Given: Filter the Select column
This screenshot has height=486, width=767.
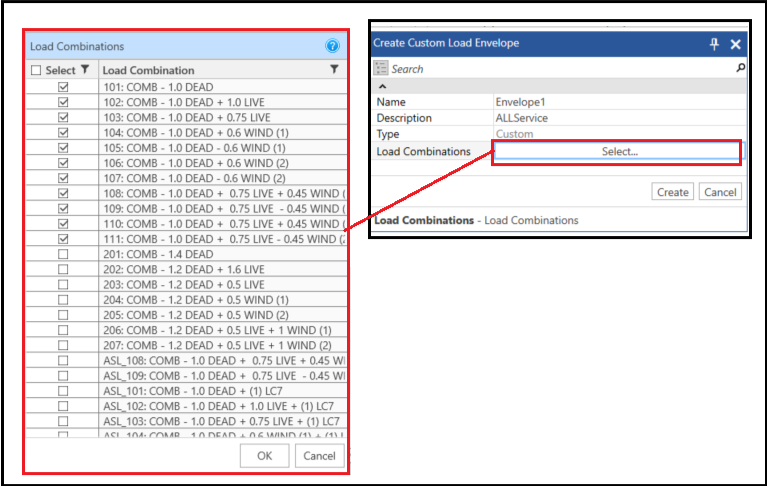Looking at the screenshot, I should tap(85, 69).
